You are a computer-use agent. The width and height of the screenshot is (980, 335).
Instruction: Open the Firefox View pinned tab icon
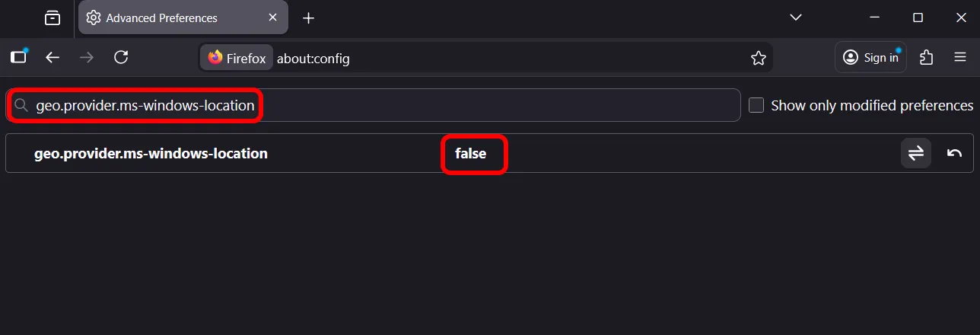52,18
